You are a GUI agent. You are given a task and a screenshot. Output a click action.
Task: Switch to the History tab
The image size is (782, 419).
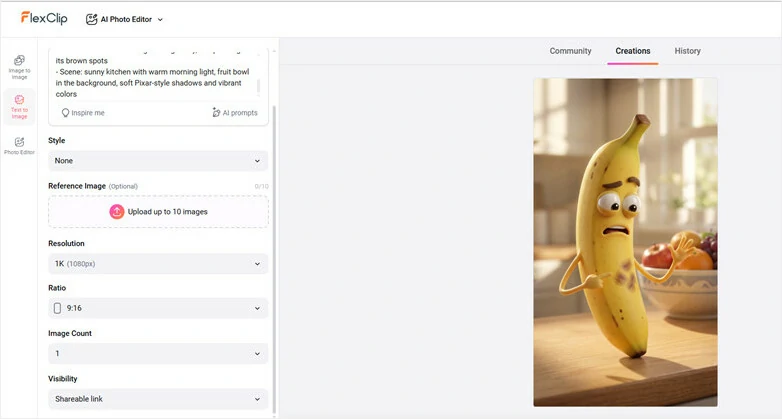[687, 51]
